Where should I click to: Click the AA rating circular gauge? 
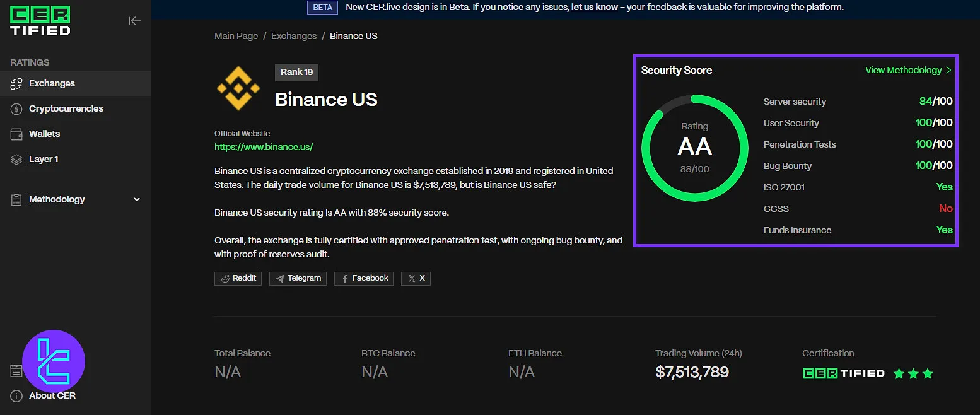694,148
